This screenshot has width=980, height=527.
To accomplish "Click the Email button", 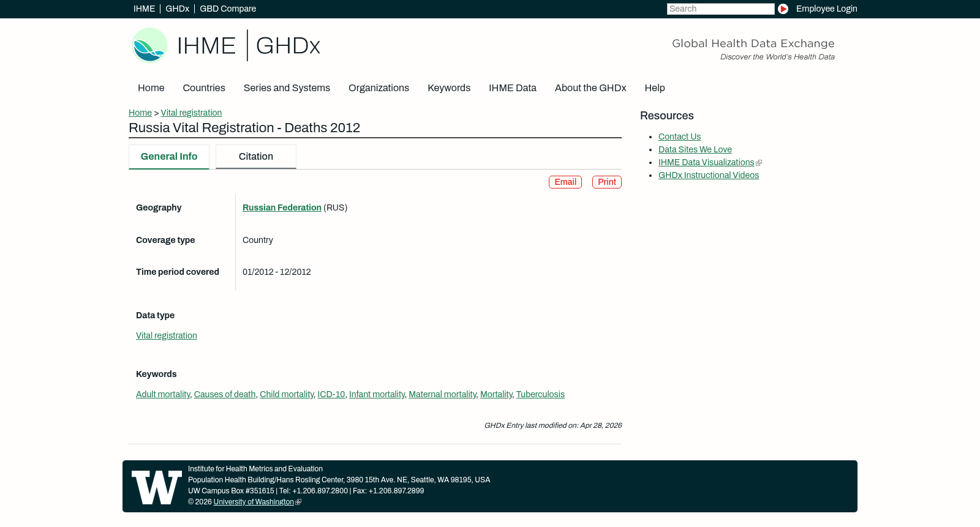I will click(x=565, y=182).
